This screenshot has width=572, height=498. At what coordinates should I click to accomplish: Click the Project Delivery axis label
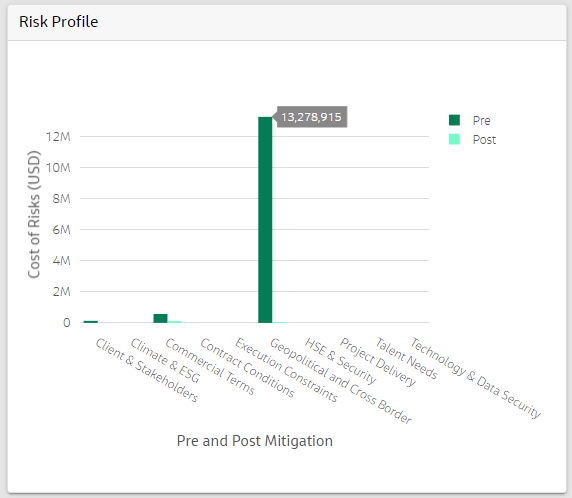[378, 362]
